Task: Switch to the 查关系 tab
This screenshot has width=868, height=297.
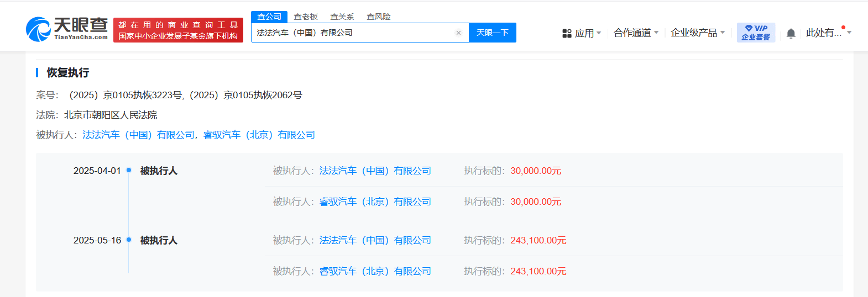Action: point(342,17)
